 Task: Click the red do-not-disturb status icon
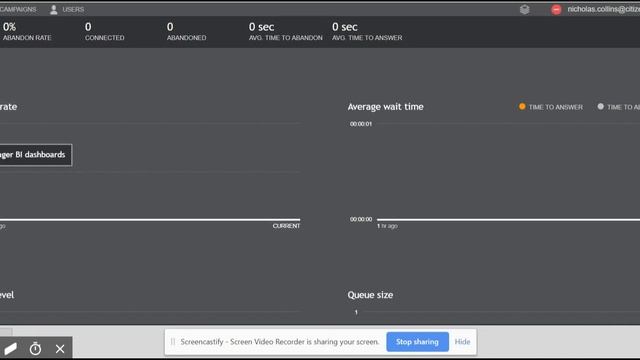(x=556, y=9)
